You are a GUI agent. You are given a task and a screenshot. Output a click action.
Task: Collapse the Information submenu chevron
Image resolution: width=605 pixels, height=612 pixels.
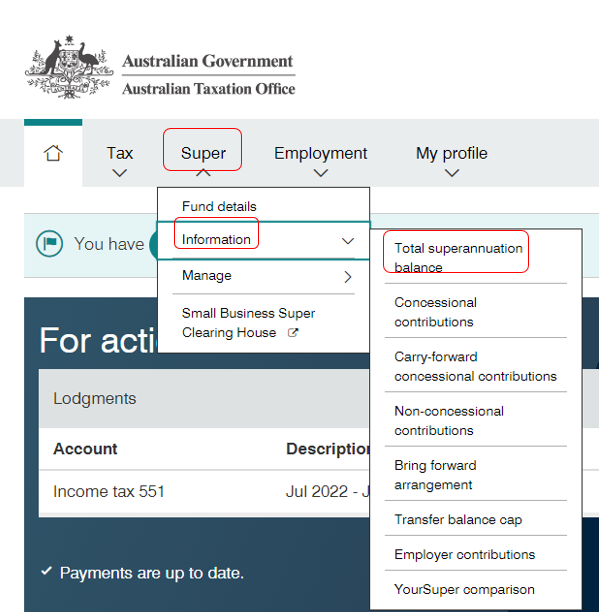coord(348,241)
